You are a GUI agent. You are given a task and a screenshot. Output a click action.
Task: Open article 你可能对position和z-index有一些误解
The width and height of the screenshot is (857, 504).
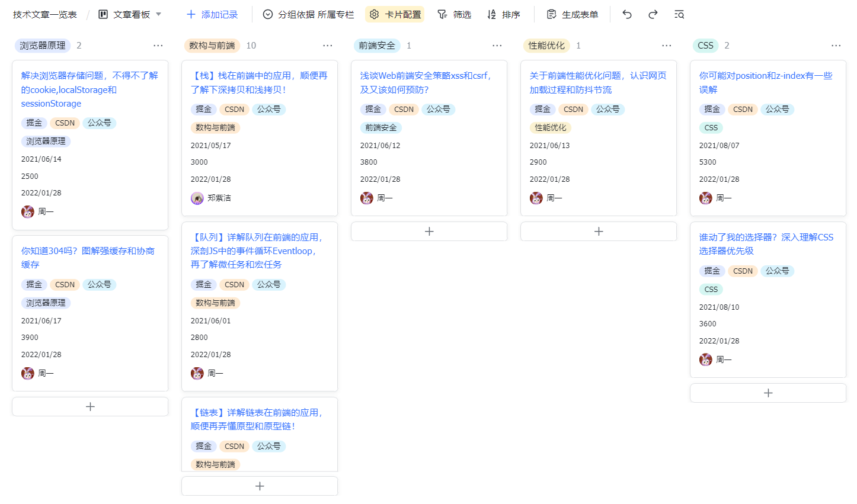[x=766, y=82]
